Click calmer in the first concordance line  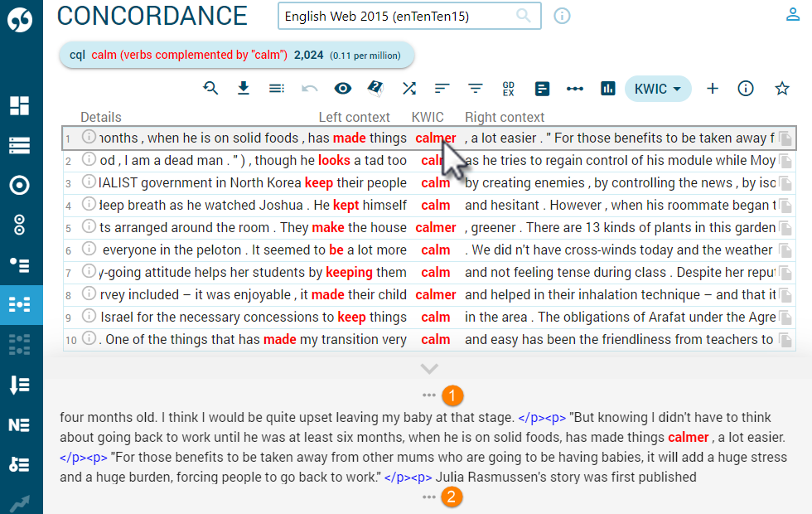(x=437, y=137)
